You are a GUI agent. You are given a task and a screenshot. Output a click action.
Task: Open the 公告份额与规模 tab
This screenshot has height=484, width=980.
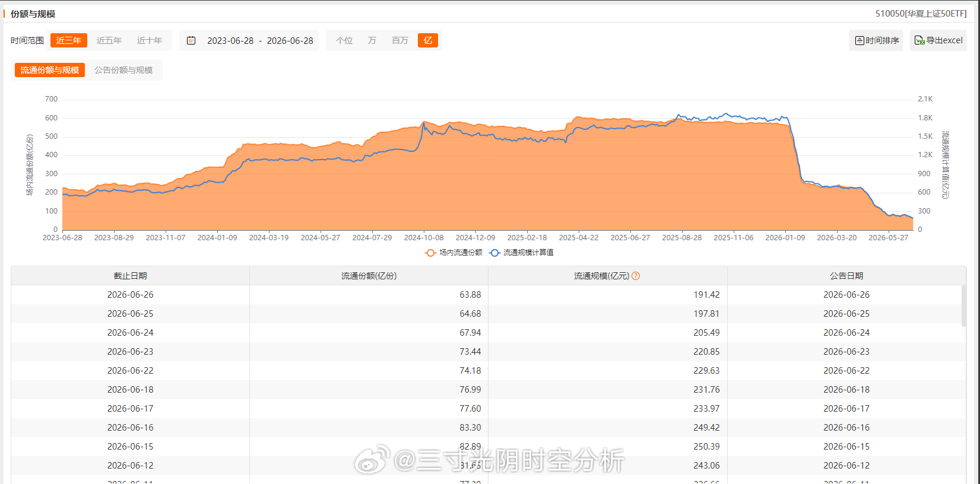[x=123, y=70]
